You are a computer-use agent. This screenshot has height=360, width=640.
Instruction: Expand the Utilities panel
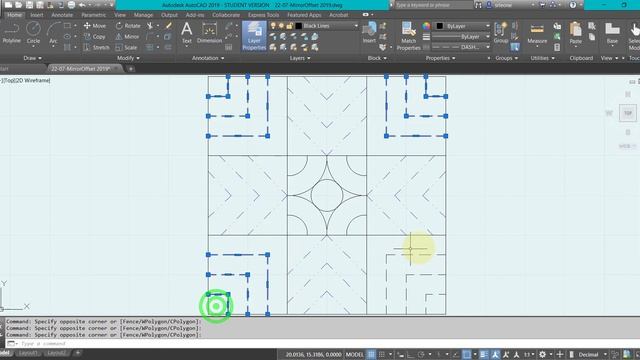pos(542,58)
